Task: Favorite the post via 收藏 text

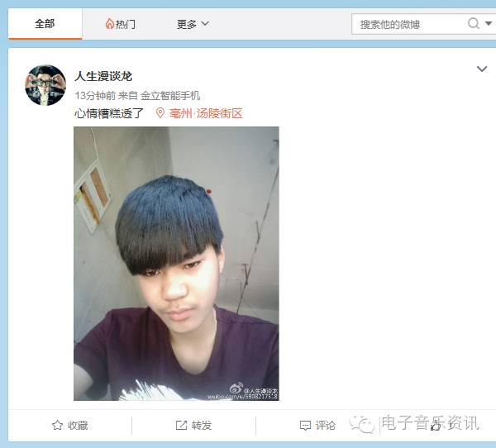Action: (x=78, y=425)
